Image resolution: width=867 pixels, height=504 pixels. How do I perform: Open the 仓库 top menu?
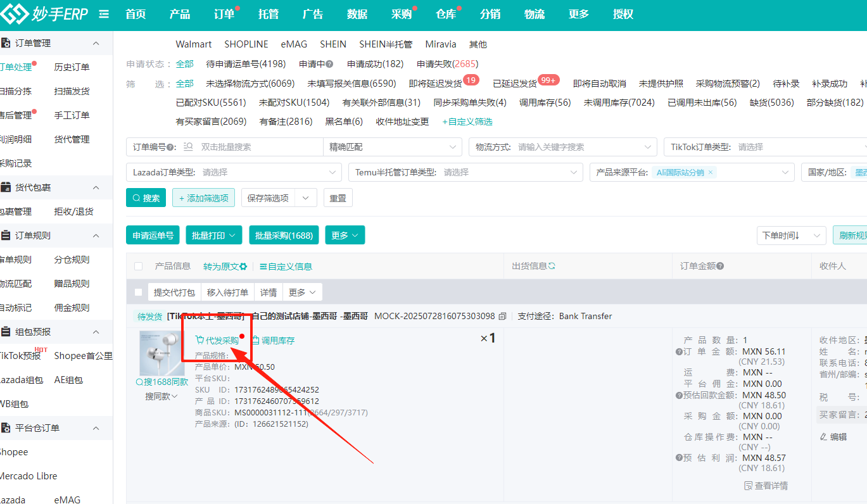[x=446, y=15]
